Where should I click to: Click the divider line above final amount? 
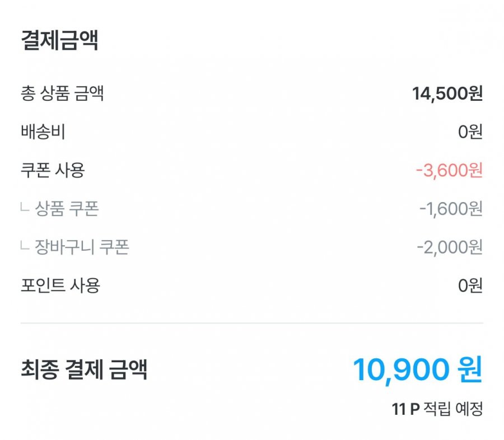(251, 323)
